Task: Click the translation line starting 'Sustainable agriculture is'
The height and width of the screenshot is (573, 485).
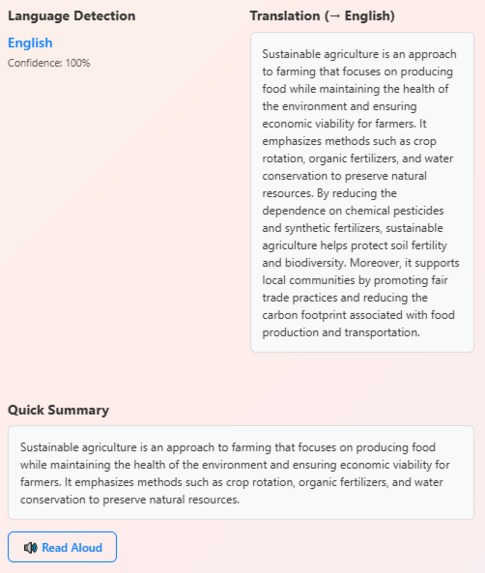Action: pyautogui.click(x=359, y=54)
